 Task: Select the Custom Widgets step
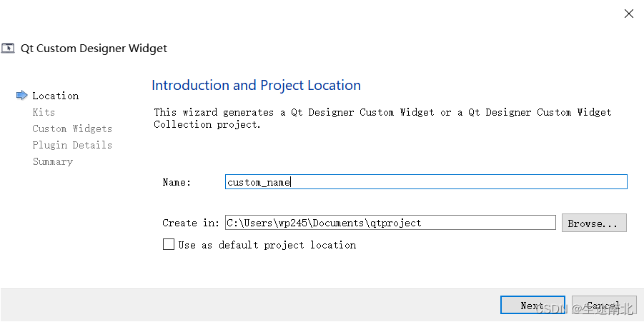[x=72, y=129]
